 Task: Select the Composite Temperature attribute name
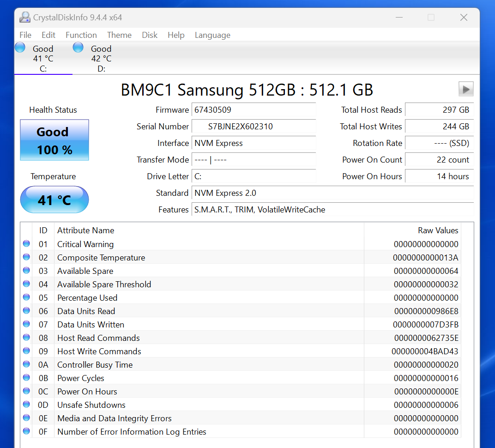pos(101,258)
